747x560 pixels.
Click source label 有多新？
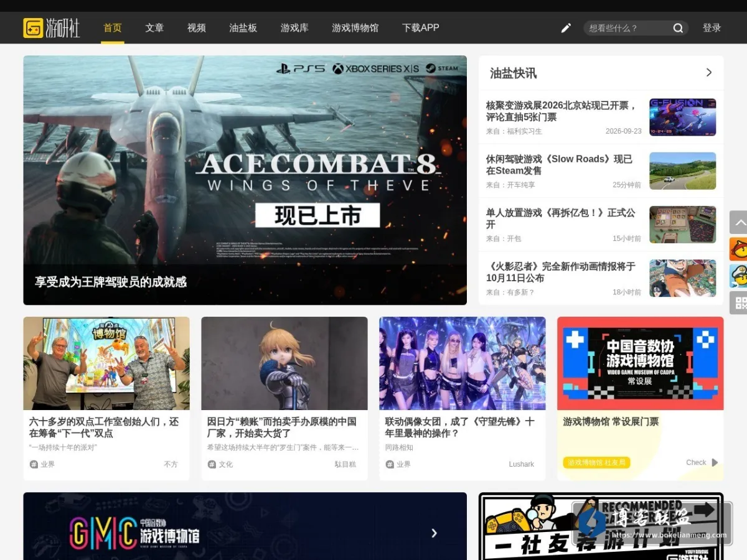click(521, 292)
